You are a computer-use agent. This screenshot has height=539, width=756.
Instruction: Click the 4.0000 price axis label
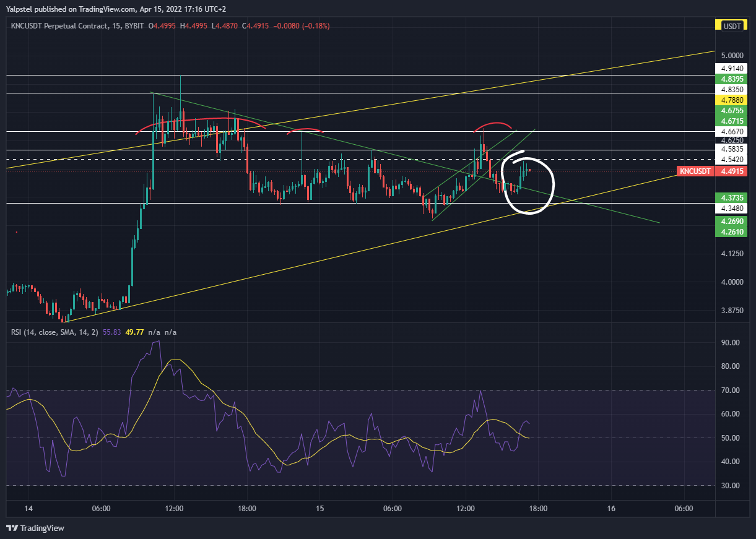(732, 282)
